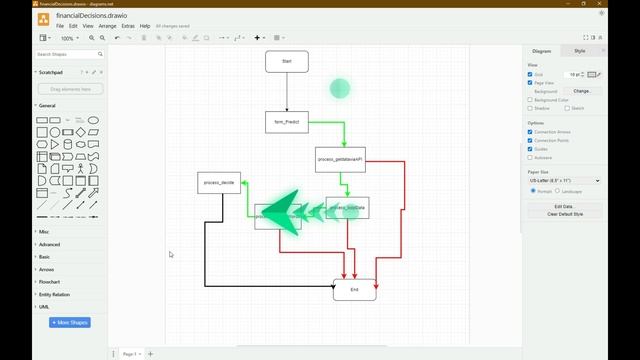The width and height of the screenshot is (640, 360).
Task: Click the Delete trash icon in toolbar
Action: pos(144,38)
